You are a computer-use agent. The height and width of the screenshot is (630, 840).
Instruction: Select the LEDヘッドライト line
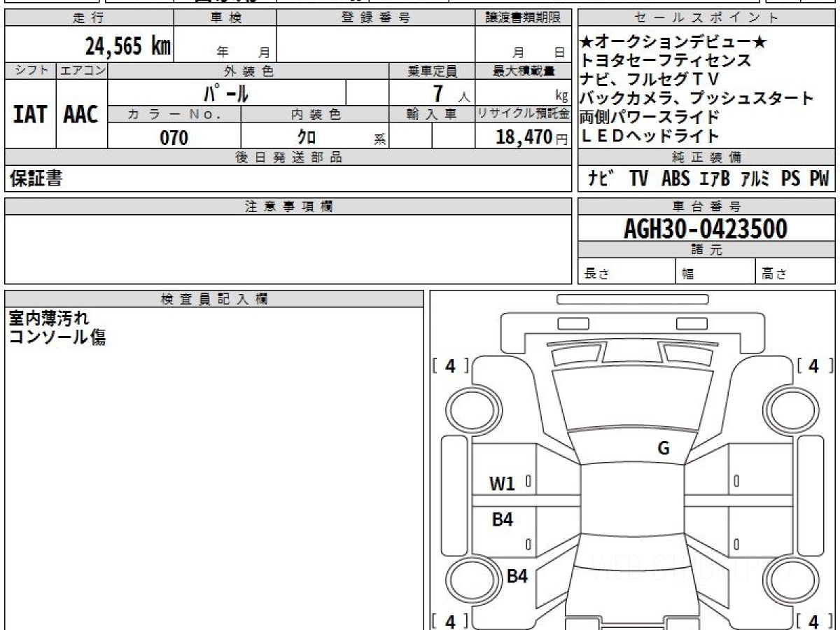click(650, 135)
